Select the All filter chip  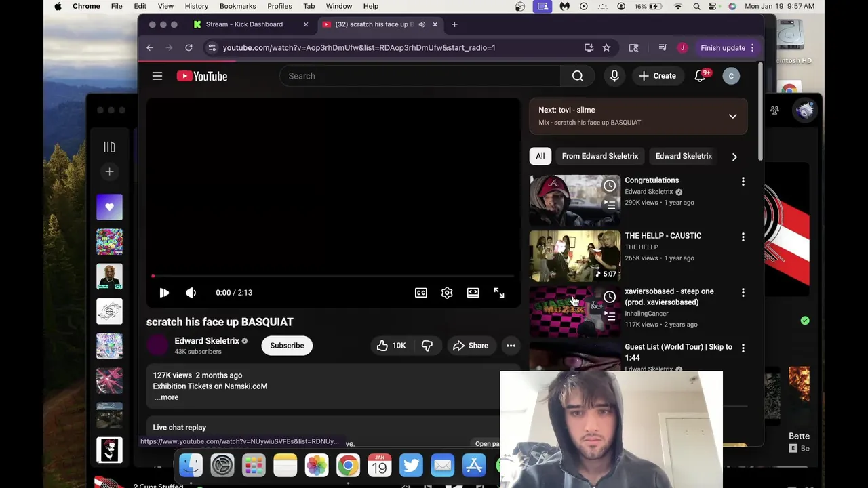click(540, 156)
